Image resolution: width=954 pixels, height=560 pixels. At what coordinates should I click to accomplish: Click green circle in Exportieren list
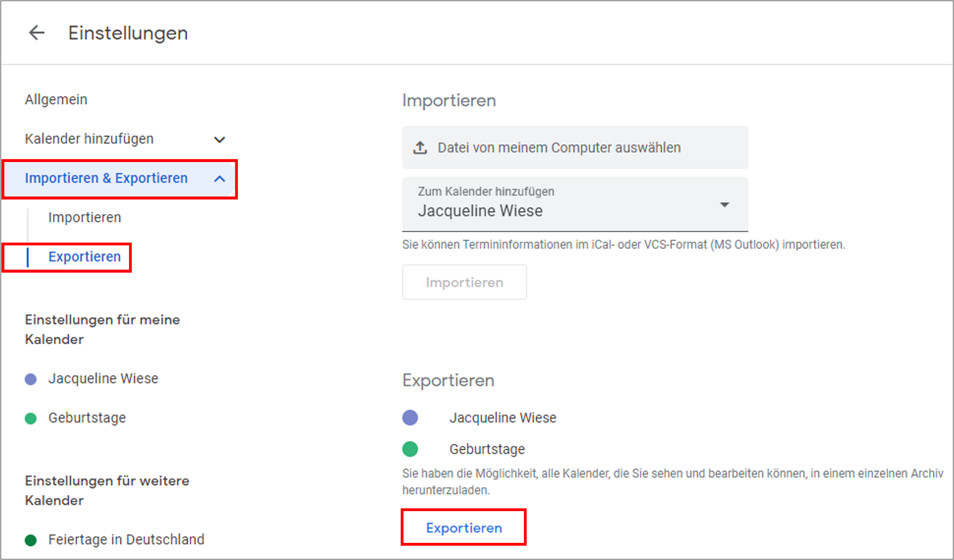[x=410, y=449]
